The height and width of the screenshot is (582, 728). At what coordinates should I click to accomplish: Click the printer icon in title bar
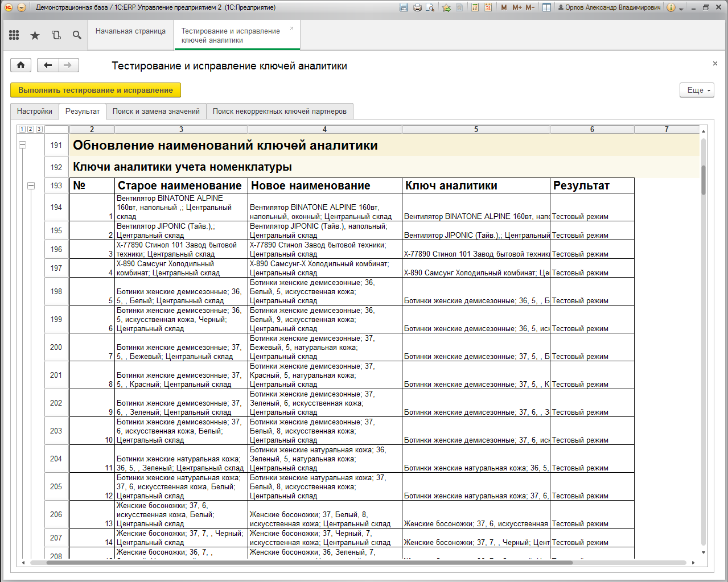[x=417, y=7]
